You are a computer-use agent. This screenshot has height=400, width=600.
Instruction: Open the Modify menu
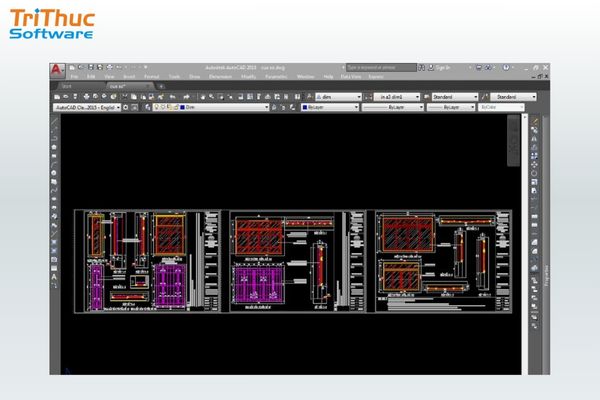pyautogui.click(x=248, y=77)
